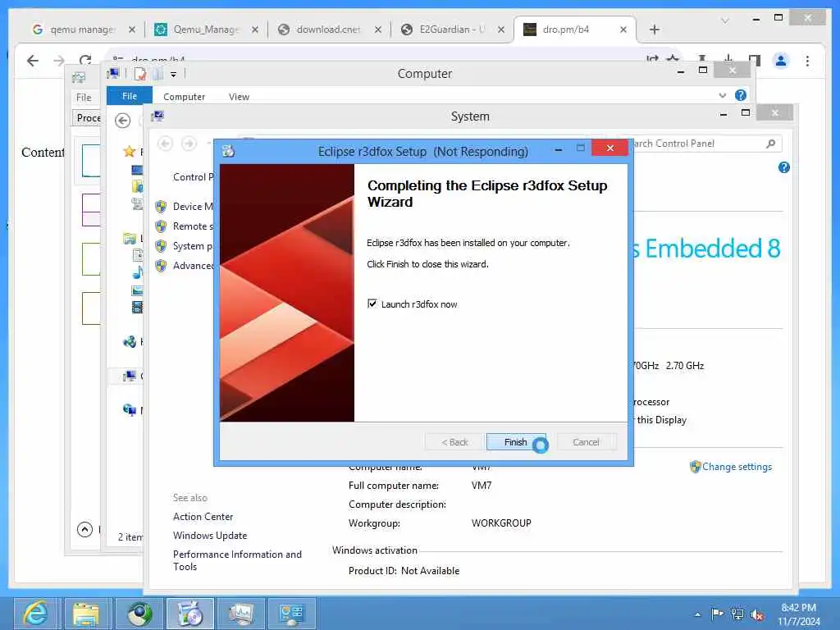Open the browser three-dot menu
The image size is (840, 630).
807,61
